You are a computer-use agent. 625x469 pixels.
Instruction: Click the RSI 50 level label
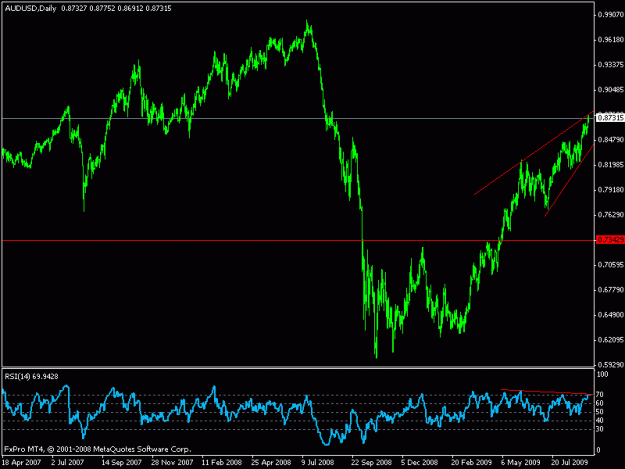tap(601, 412)
